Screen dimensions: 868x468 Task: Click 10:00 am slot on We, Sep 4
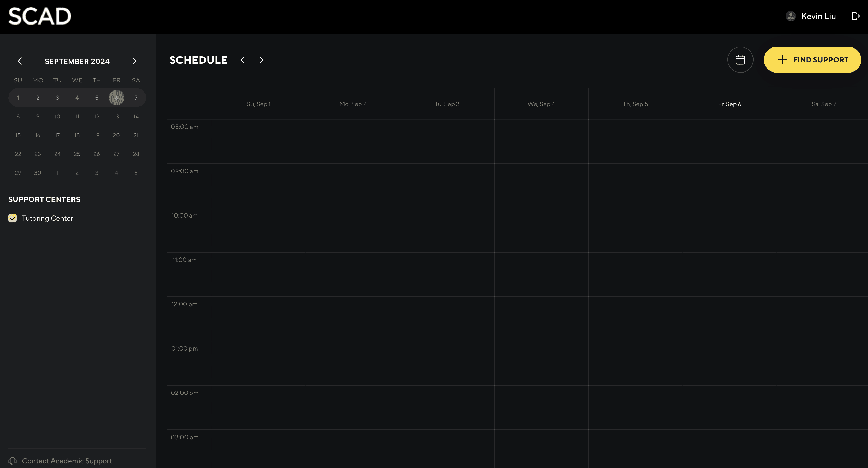coord(541,230)
